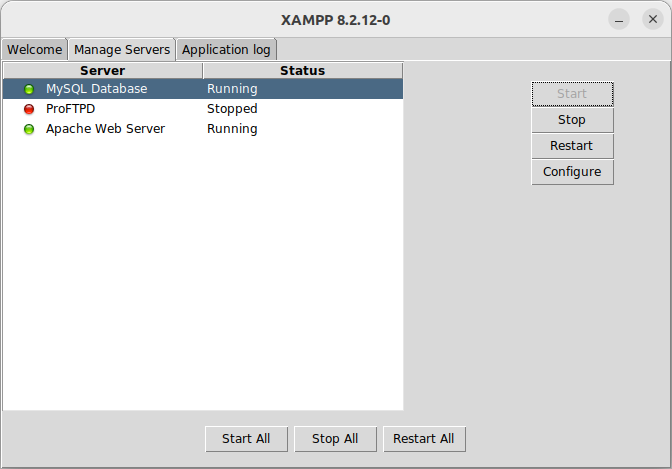Click the green status icon beside MySQL Database
672x469 pixels.
click(29, 89)
